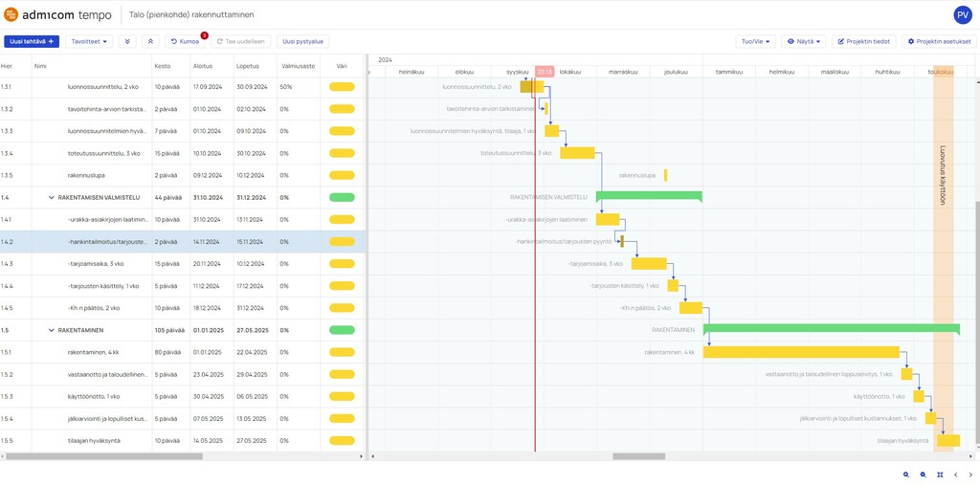980x485 pixels.
Task: Select the Luovutus käyttöön milestone marker
Action: 943,175
